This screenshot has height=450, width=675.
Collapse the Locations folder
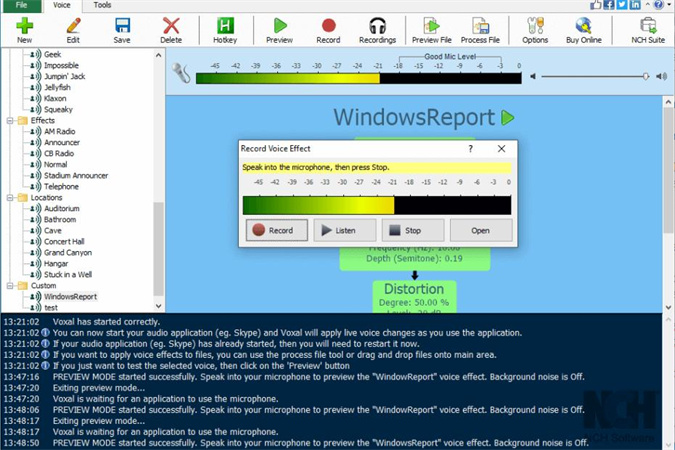pyautogui.click(x=10, y=198)
